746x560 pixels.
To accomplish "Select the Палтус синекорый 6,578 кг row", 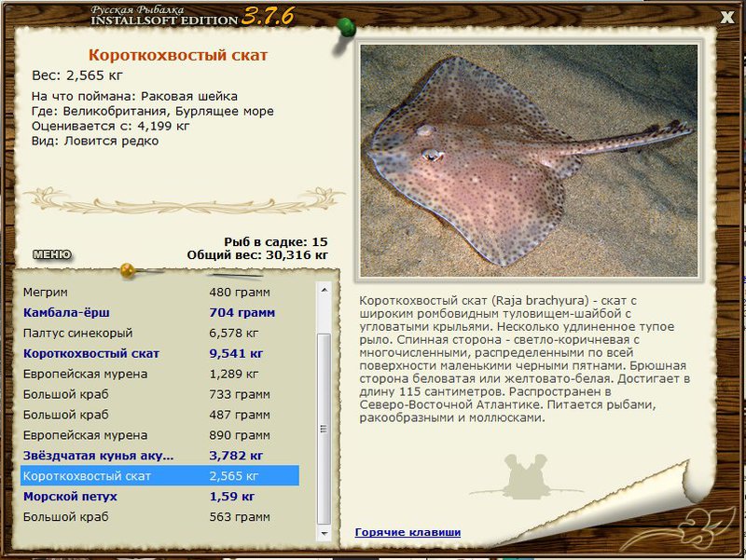I will 159,333.
